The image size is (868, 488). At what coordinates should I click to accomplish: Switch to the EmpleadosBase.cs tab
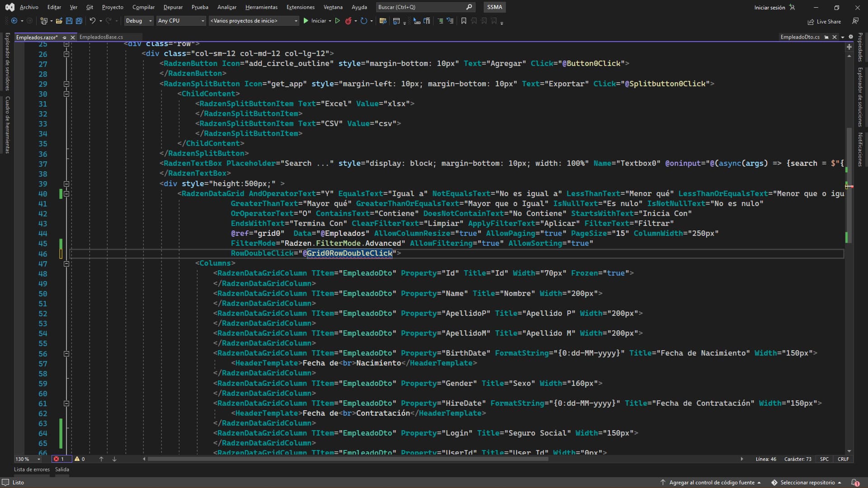101,37
